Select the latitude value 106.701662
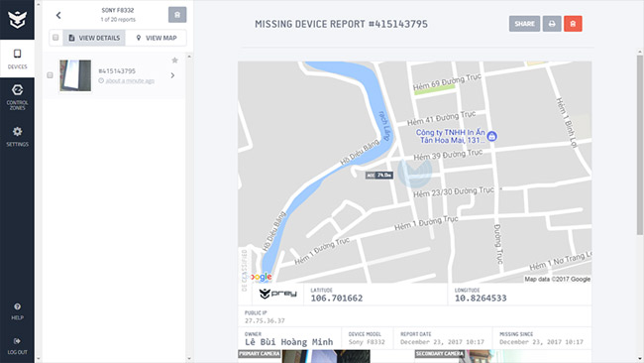The width and height of the screenshot is (644, 363). (x=337, y=299)
